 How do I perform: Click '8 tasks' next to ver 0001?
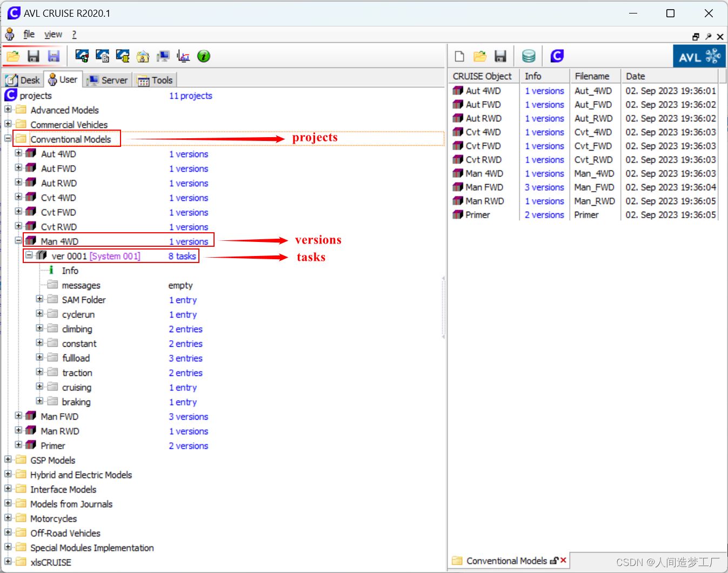tap(182, 256)
